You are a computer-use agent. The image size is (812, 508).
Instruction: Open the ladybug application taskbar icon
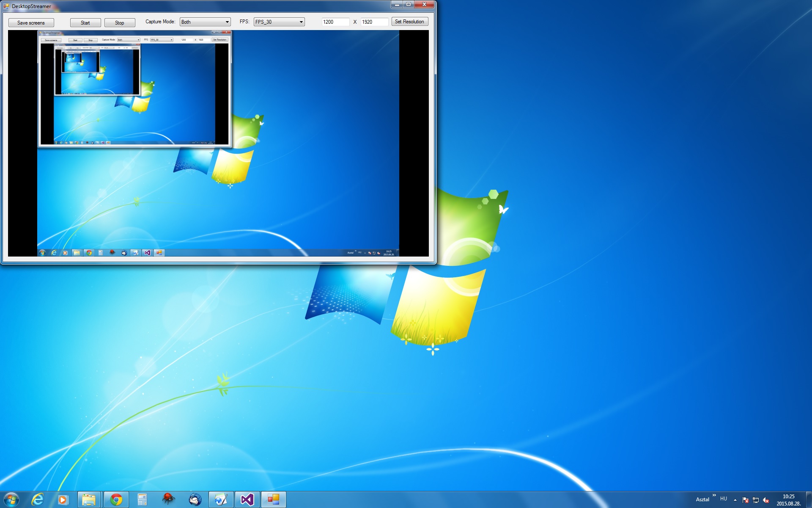click(x=168, y=500)
